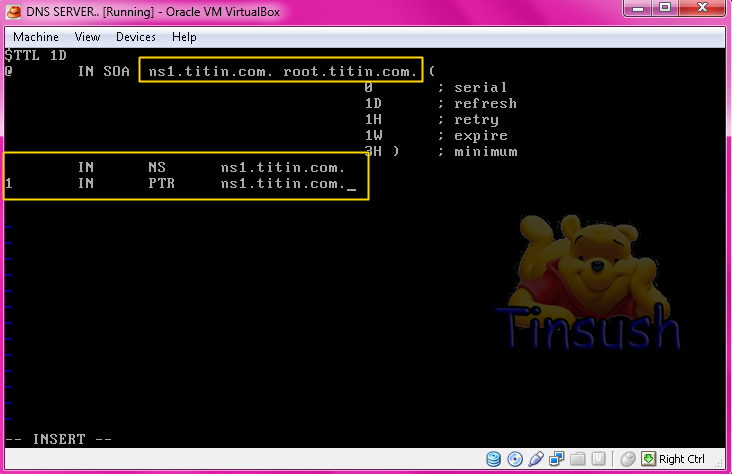Close the DNS SERVER VM window
Image resolution: width=732 pixels, height=474 pixels.
[x=703, y=8]
